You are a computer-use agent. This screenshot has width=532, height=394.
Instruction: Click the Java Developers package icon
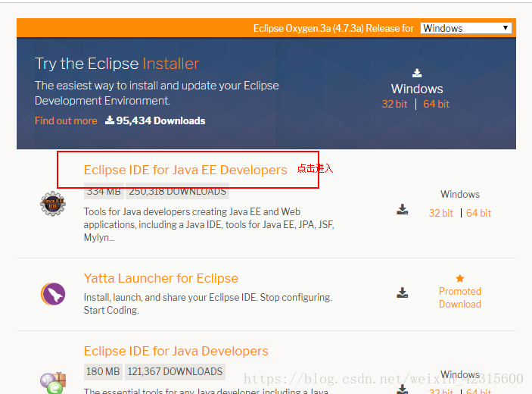pyautogui.click(x=53, y=383)
